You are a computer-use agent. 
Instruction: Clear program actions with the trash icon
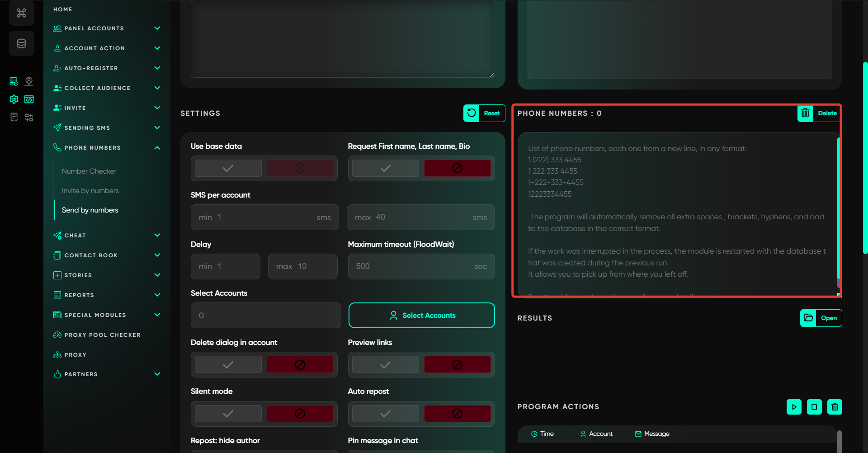pos(835,407)
